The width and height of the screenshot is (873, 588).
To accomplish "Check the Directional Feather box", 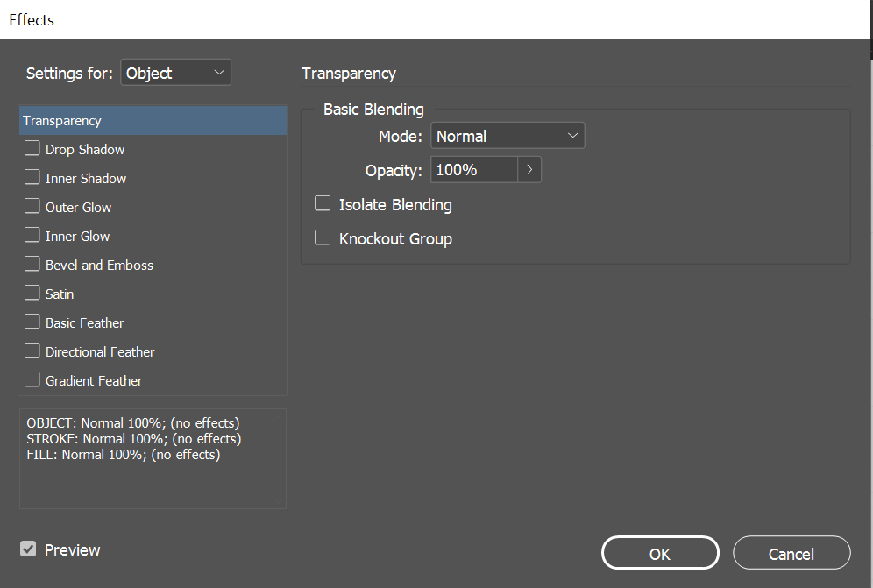I will click(32, 351).
